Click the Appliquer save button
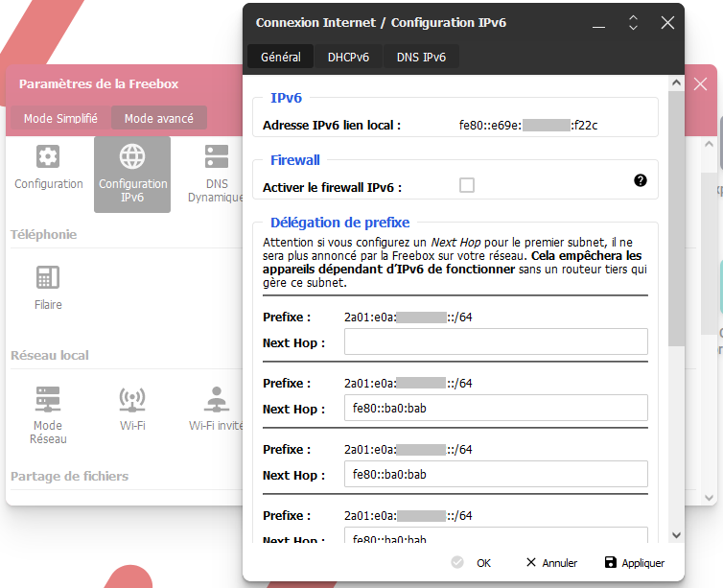This screenshot has width=723, height=588. pos(635,563)
